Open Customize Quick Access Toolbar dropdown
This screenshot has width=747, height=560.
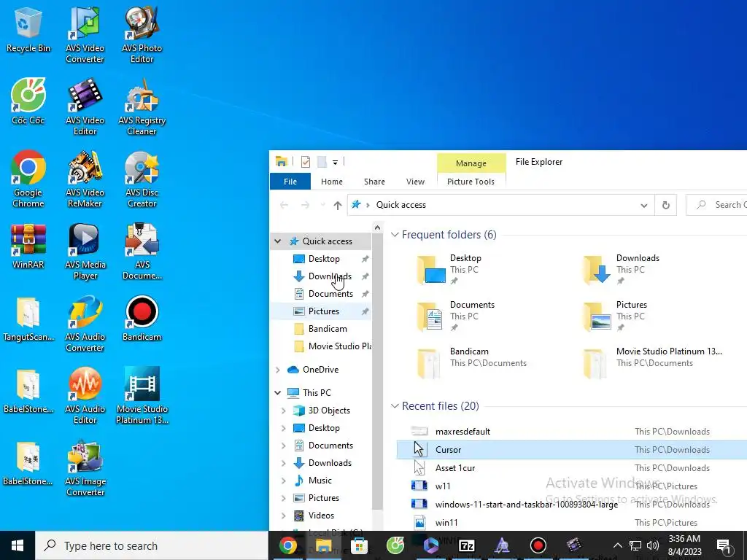pos(335,163)
